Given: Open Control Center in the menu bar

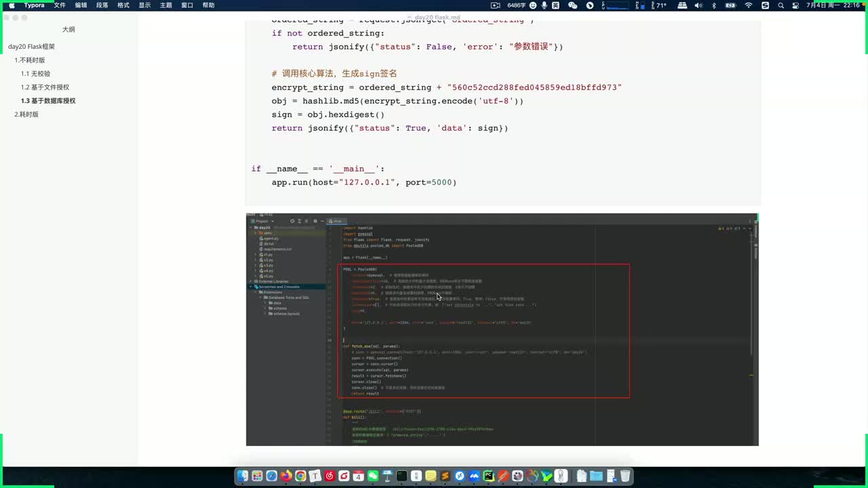Looking at the screenshot, I should coord(795,5).
